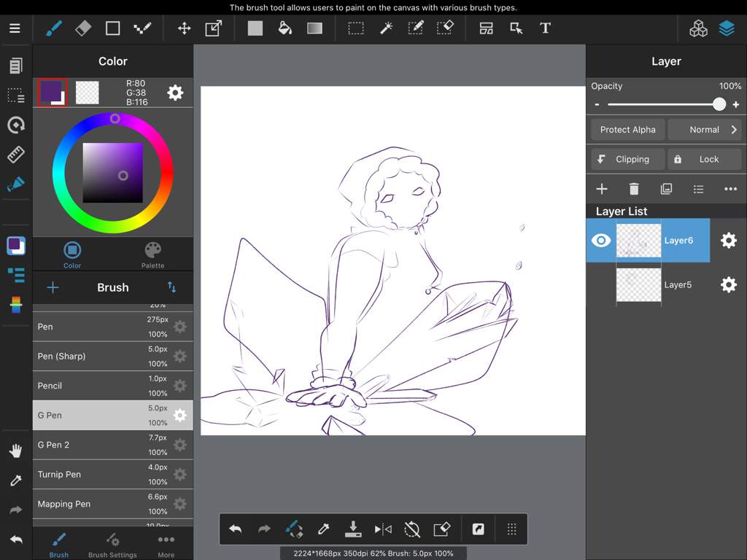Select the Selection Eraser tool
The image size is (747, 560).
(445, 28)
